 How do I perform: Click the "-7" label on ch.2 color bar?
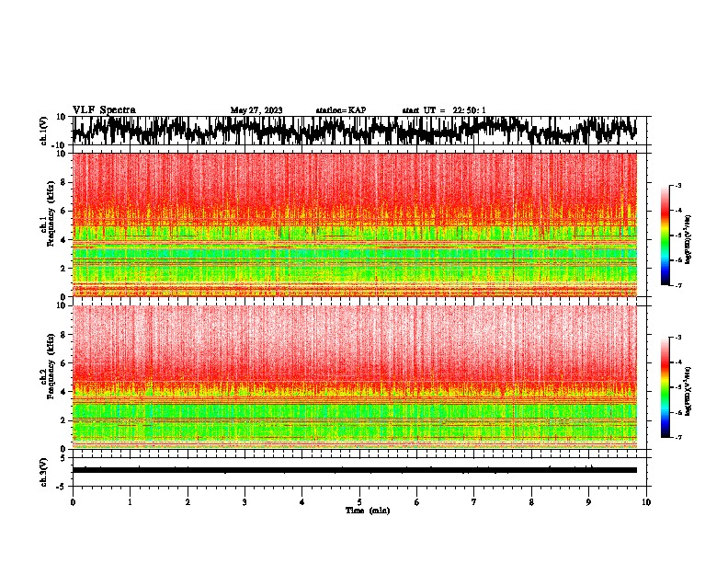pos(677,437)
